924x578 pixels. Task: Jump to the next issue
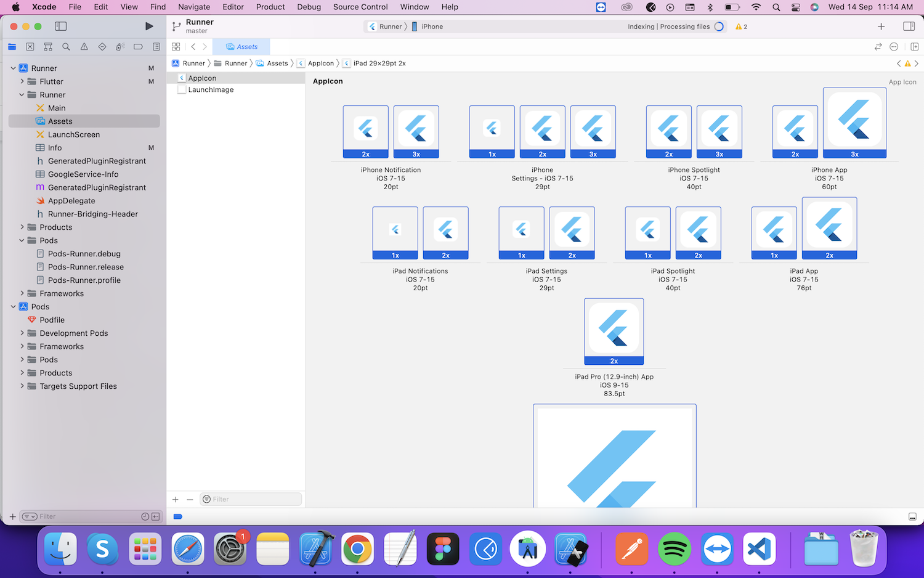917,63
